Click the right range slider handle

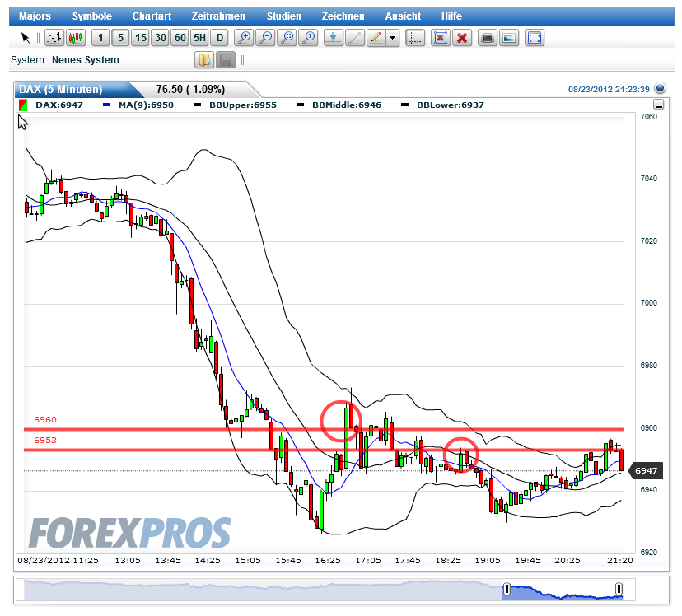[619, 590]
